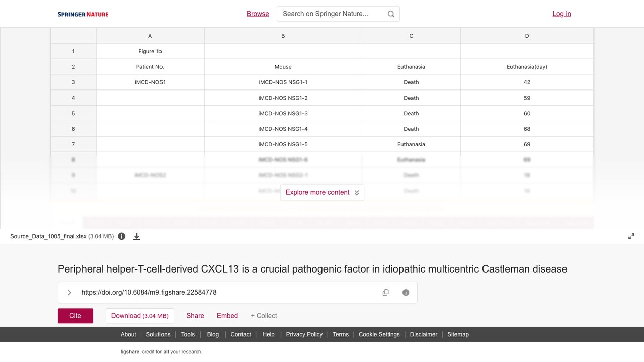Open the Contact footer link
Image resolution: width=644 pixels, height=362 pixels.
coord(240,334)
